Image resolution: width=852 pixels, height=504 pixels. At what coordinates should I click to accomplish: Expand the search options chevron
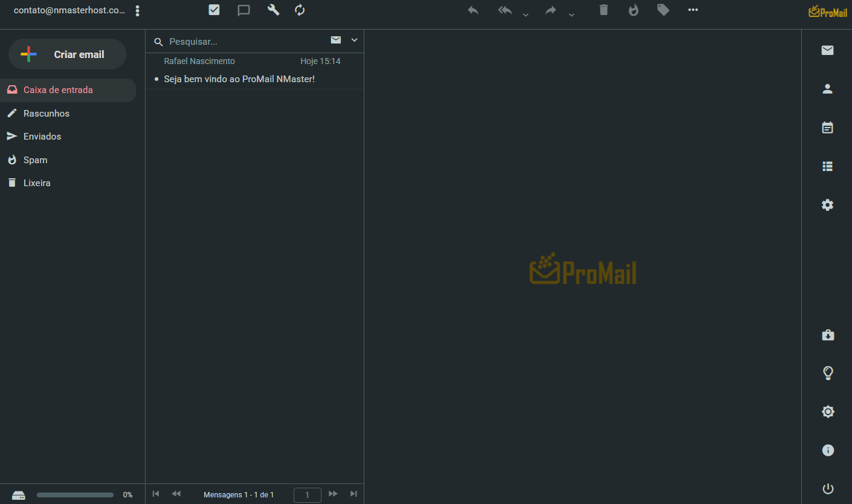355,40
